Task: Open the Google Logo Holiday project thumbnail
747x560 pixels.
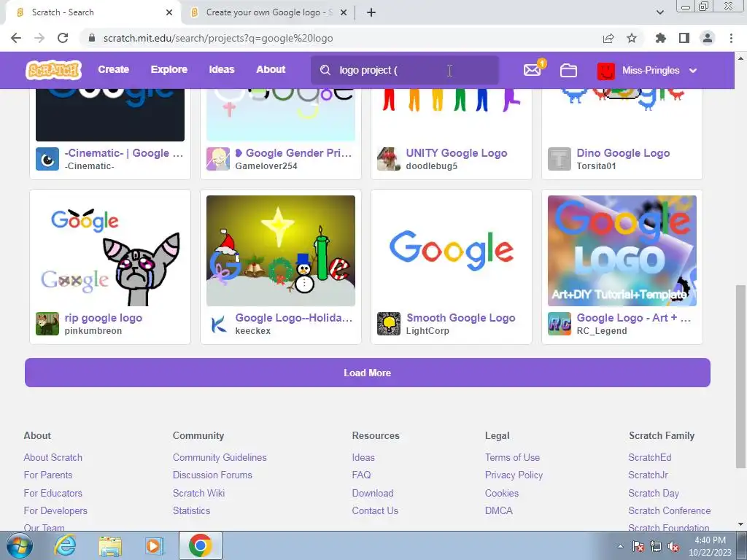Action: coord(281,251)
